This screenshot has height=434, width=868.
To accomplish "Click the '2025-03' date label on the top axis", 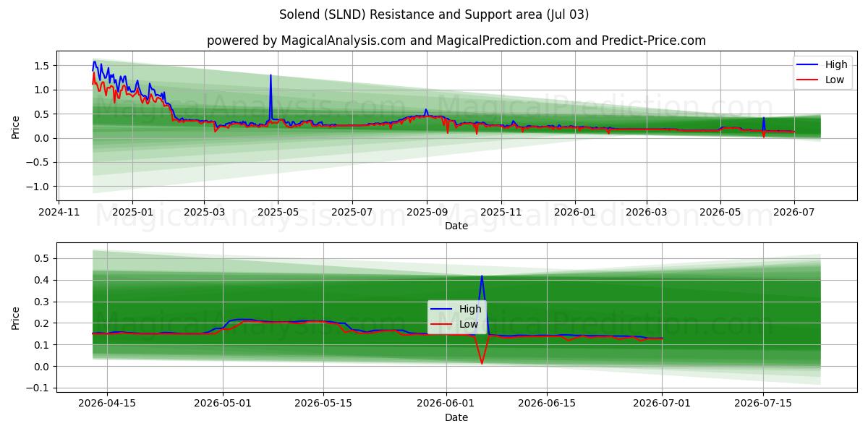I will (x=204, y=213).
